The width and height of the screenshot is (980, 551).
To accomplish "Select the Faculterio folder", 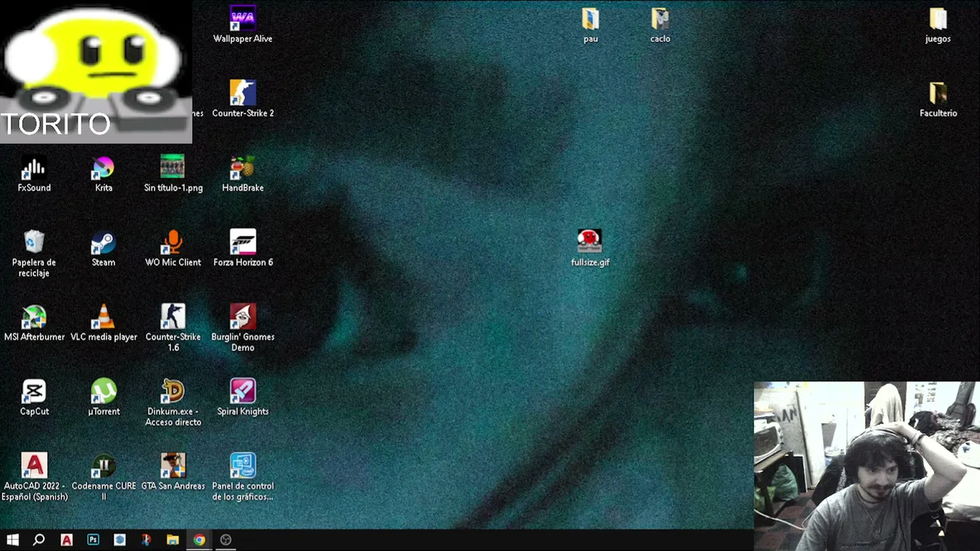I will tap(938, 99).
